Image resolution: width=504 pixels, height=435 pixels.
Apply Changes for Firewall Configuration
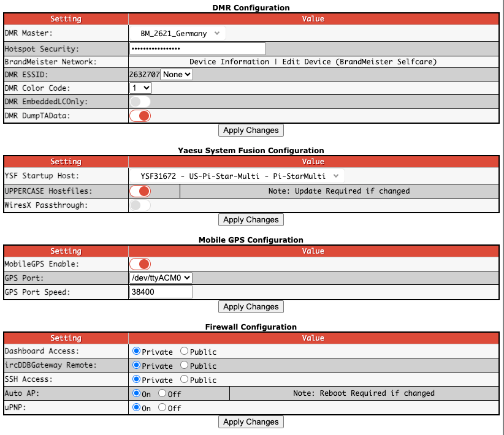pos(251,422)
